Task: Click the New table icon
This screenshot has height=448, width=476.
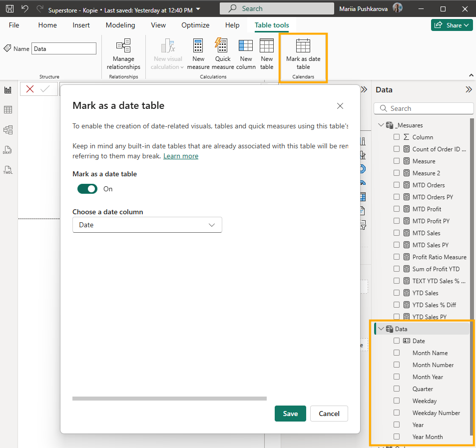Action: [x=267, y=46]
